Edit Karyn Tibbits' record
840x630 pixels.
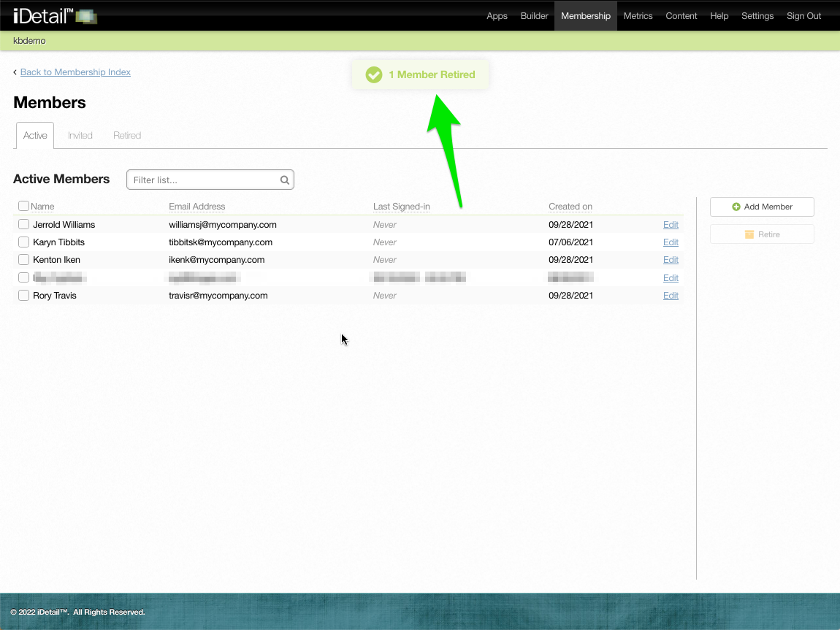671,242
